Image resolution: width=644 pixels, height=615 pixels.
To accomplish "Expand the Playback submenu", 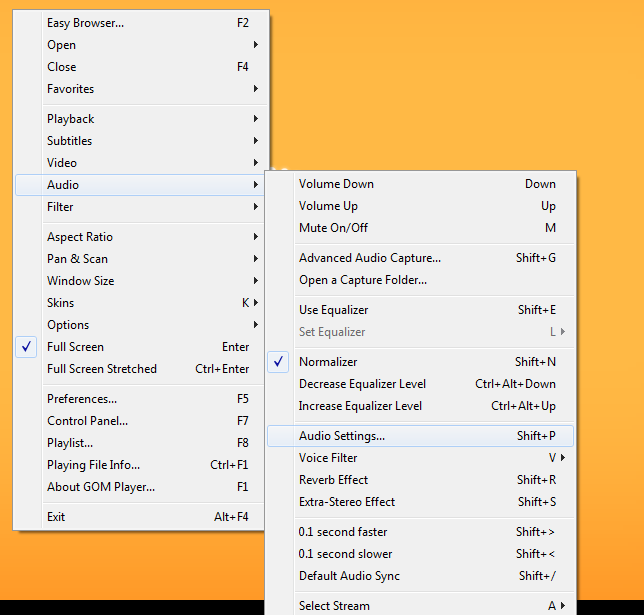I will pyautogui.click(x=70, y=119).
